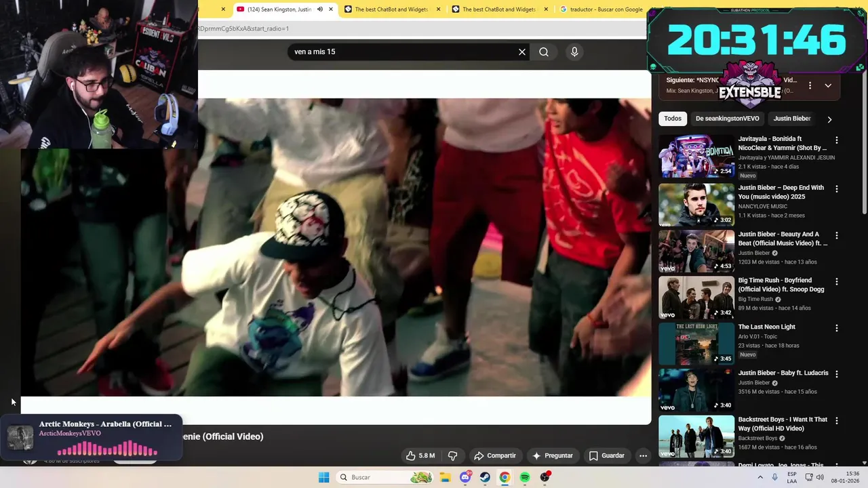Viewport: 868px width, 488px height.
Task: Open Big Time Rush Boyfriend thumbnail
Action: [696, 298]
